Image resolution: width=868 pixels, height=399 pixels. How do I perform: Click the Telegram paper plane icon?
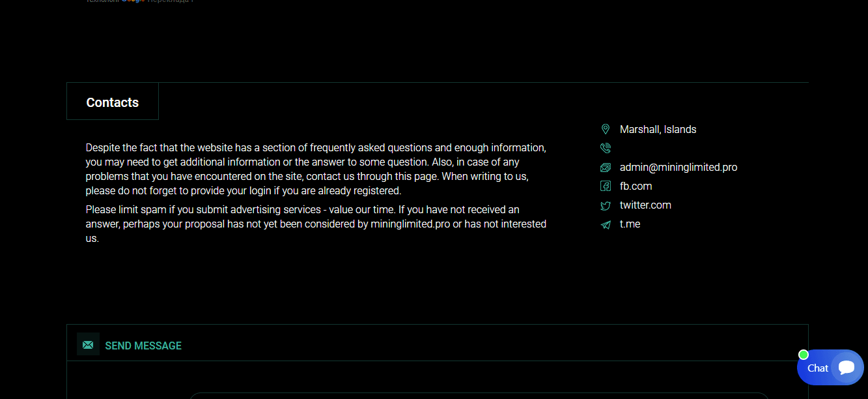coord(606,224)
